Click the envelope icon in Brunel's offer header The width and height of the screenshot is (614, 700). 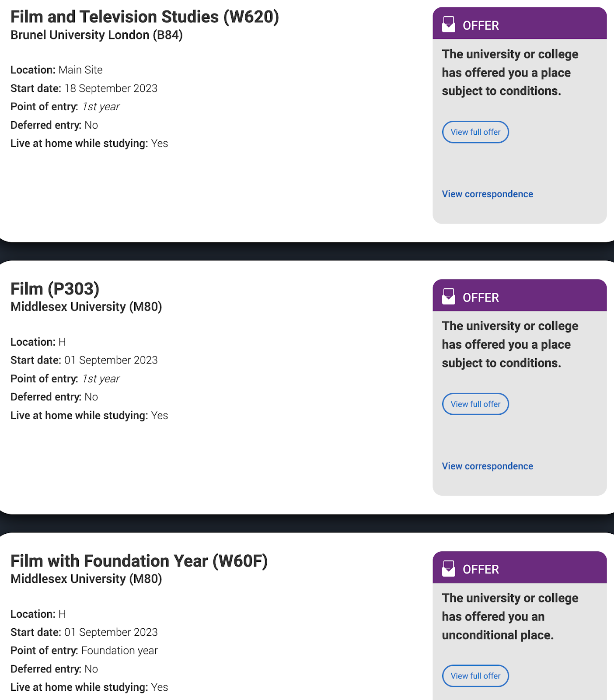pyautogui.click(x=449, y=24)
